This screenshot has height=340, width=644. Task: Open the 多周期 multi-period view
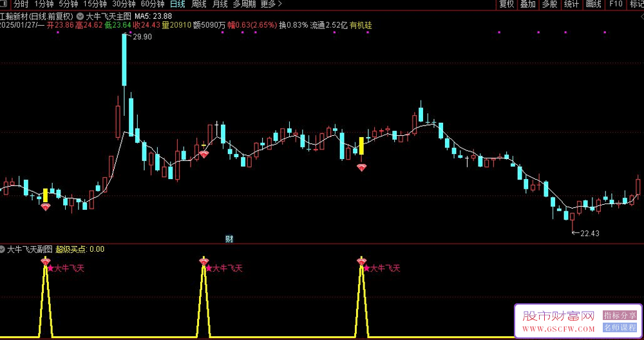coord(244,5)
